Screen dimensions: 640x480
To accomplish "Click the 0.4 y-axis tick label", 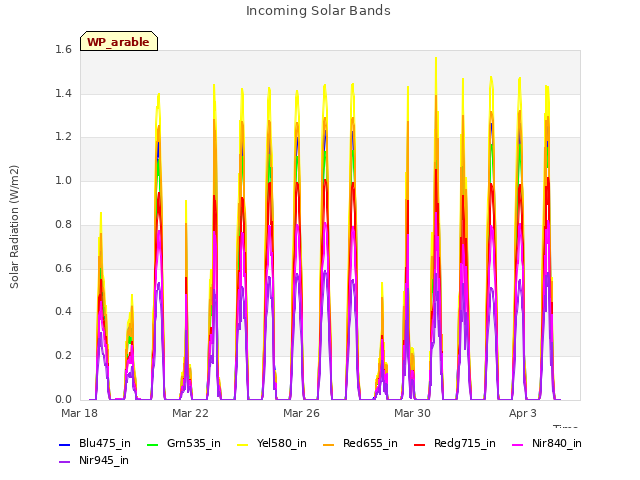I will coord(63,312).
